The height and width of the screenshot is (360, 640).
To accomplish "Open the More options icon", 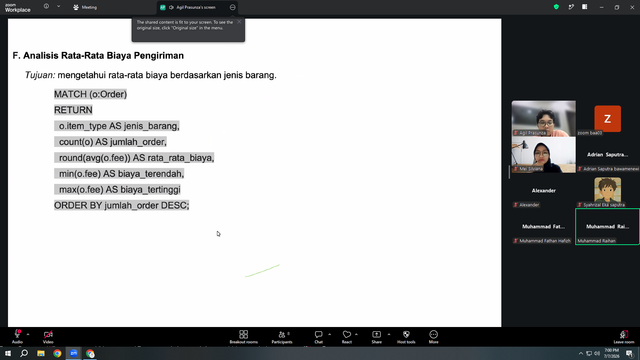I will [x=433, y=334].
